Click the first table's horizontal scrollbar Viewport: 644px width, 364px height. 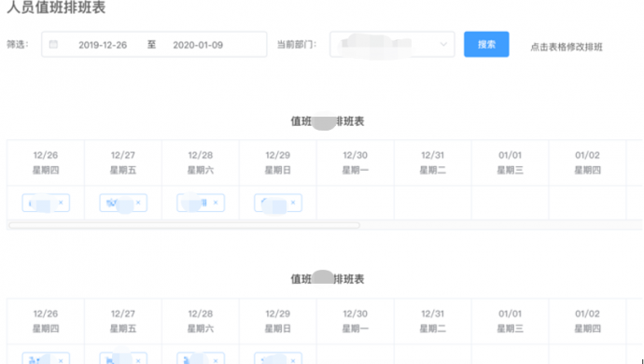click(x=185, y=225)
